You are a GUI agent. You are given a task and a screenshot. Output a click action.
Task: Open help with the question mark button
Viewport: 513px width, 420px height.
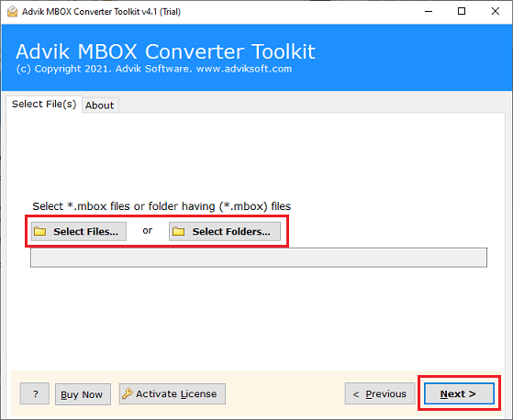pyautogui.click(x=35, y=393)
